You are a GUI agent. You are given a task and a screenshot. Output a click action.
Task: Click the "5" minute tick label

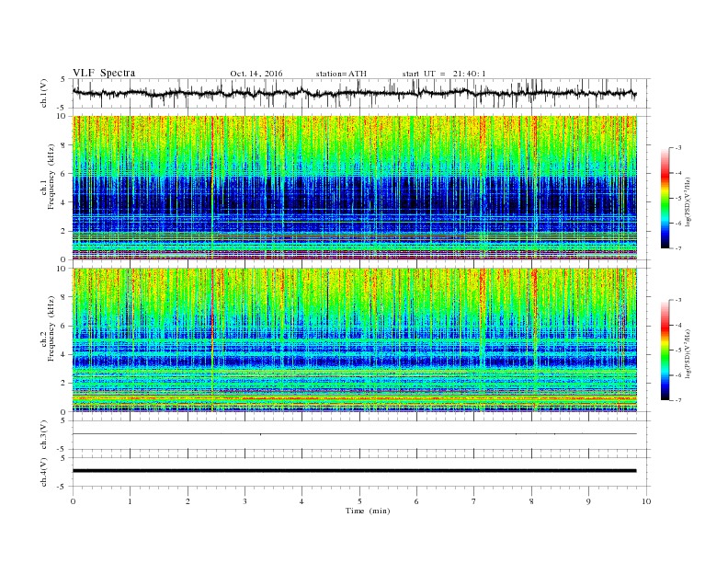tap(359, 501)
